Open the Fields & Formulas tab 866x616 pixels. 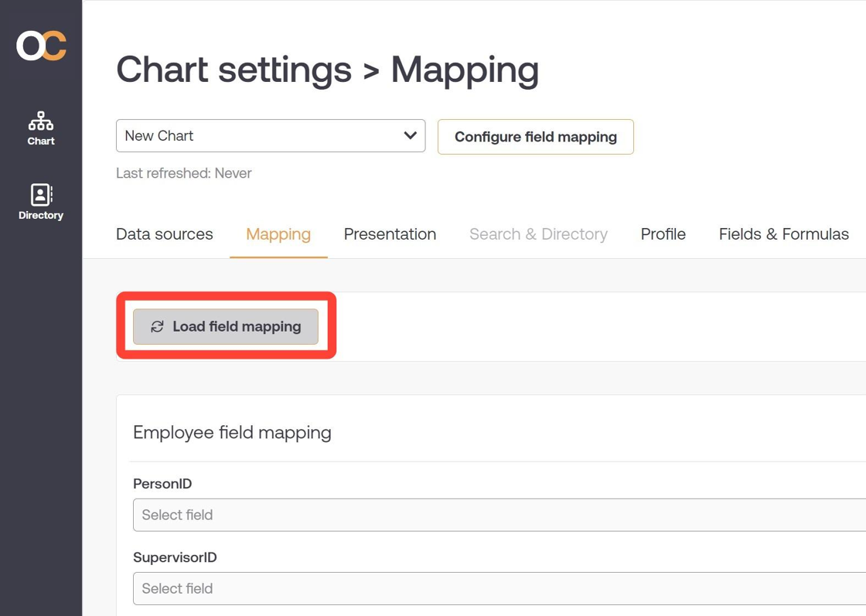[783, 234]
